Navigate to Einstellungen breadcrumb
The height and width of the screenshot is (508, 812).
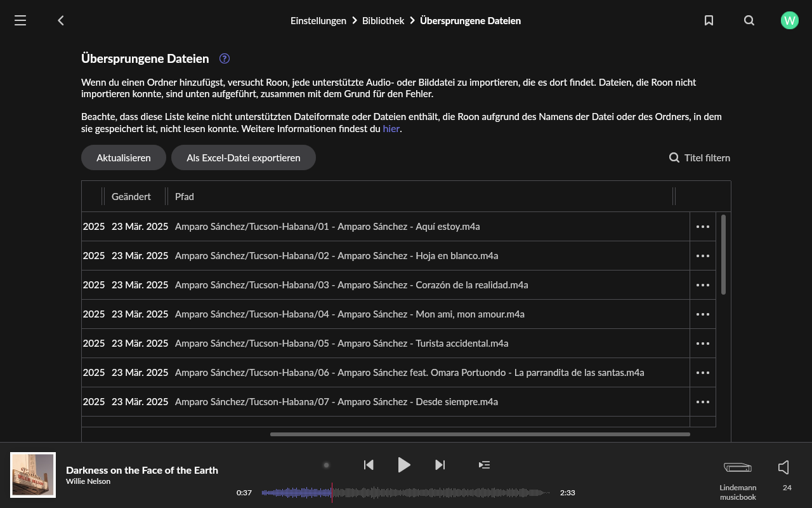(318, 20)
